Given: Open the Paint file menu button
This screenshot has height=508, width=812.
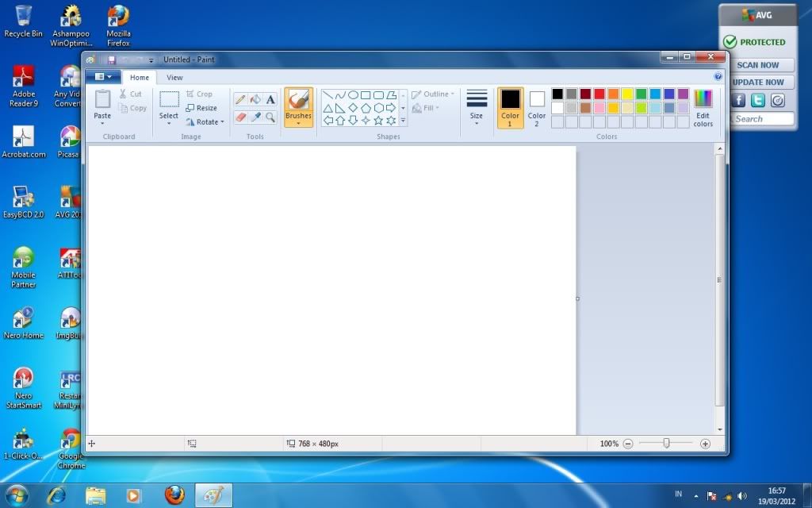Looking at the screenshot, I should (103, 77).
